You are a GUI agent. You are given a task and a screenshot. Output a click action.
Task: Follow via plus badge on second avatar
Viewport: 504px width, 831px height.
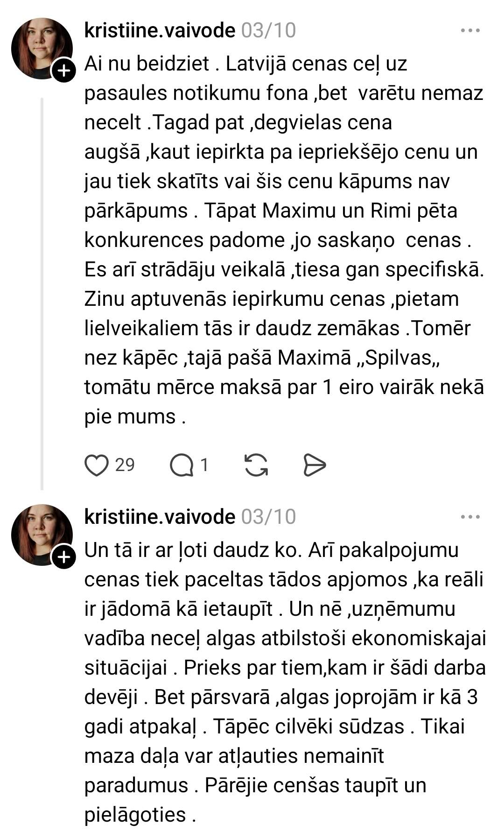[63, 557]
